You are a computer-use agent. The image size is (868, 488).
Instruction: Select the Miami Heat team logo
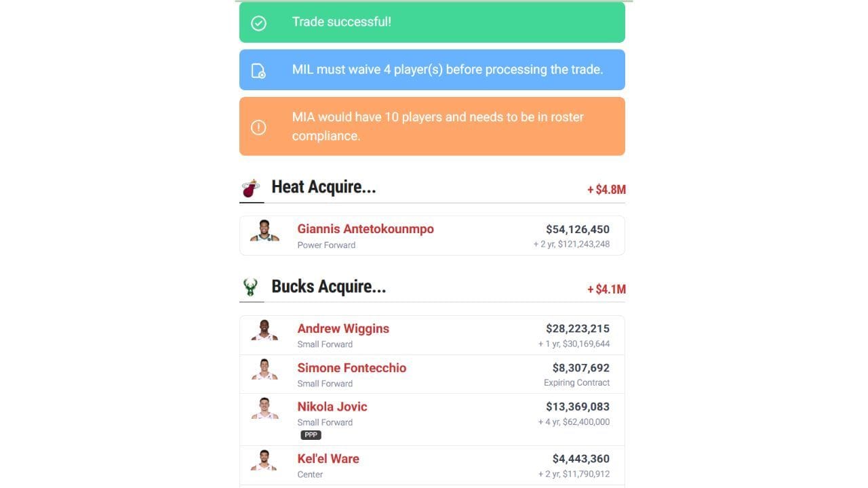pyautogui.click(x=250, y=187)
